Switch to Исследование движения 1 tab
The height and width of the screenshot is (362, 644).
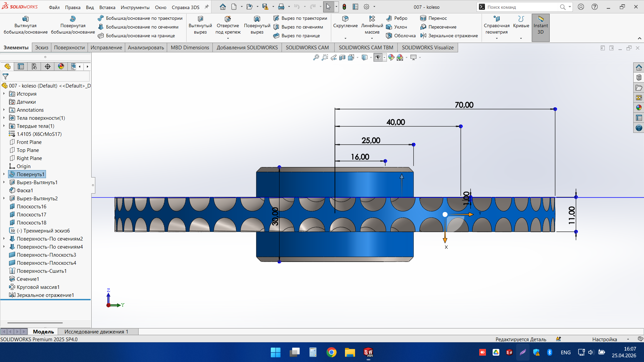(x=96, y=331)
